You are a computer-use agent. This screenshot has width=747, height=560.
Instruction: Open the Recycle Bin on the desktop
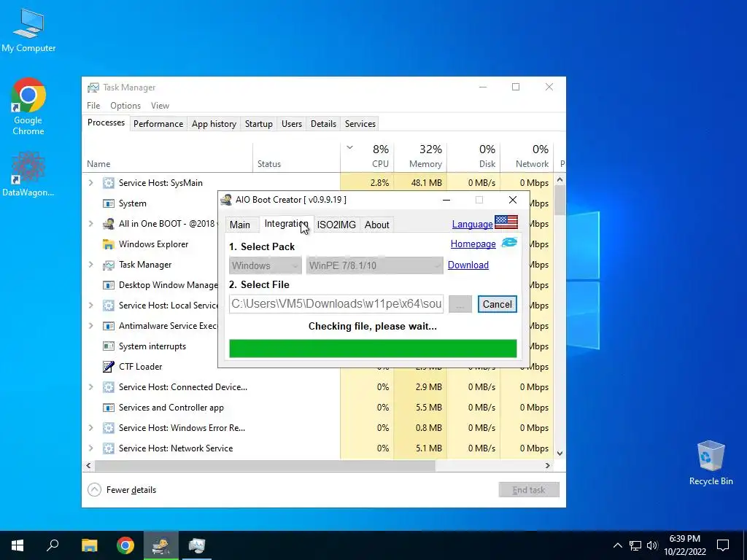[x=711, y=462]
